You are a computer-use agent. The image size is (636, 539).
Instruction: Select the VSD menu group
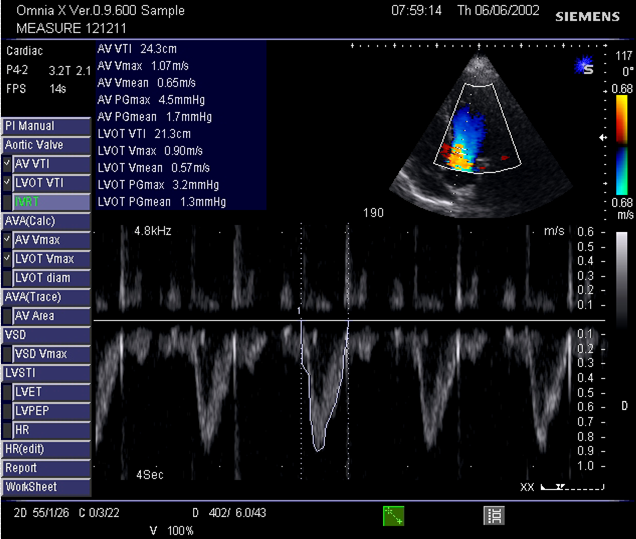(x=46, y=335)
